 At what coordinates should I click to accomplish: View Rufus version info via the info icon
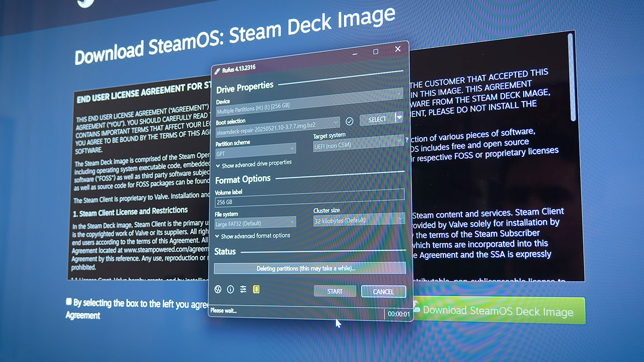230,289
